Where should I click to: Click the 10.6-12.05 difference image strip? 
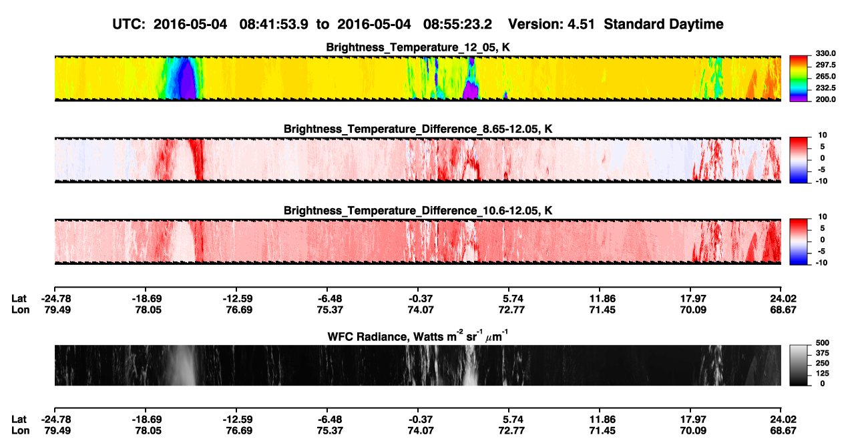(x=417, y=242)
